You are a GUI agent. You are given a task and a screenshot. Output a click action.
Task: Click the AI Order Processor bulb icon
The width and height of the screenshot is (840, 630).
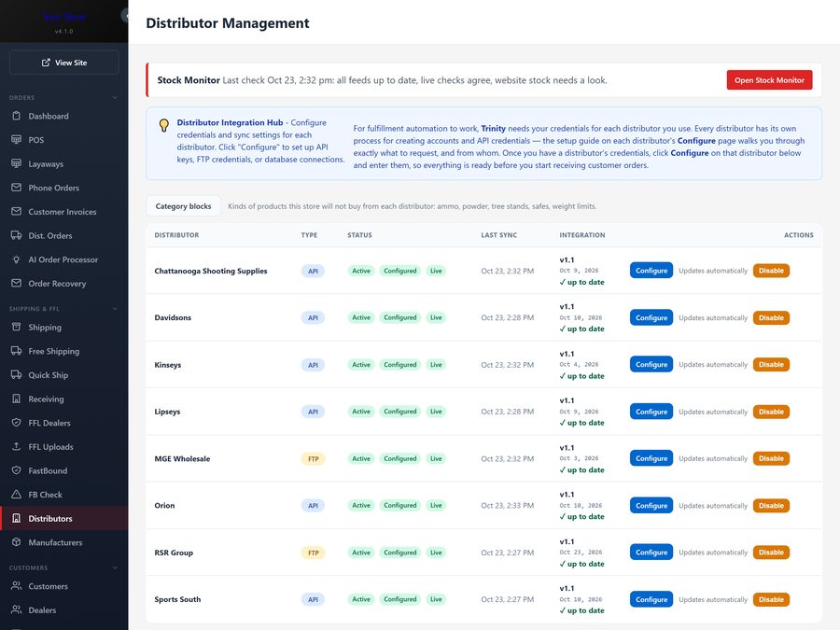[x=16, y=259]
